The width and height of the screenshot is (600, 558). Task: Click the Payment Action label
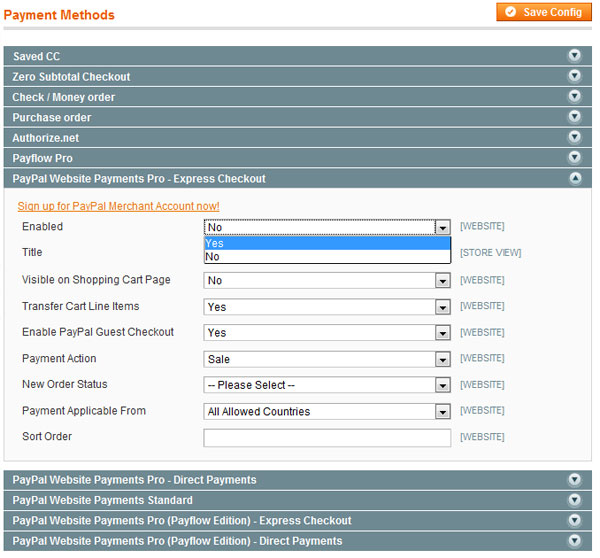[x=59, y=359]
